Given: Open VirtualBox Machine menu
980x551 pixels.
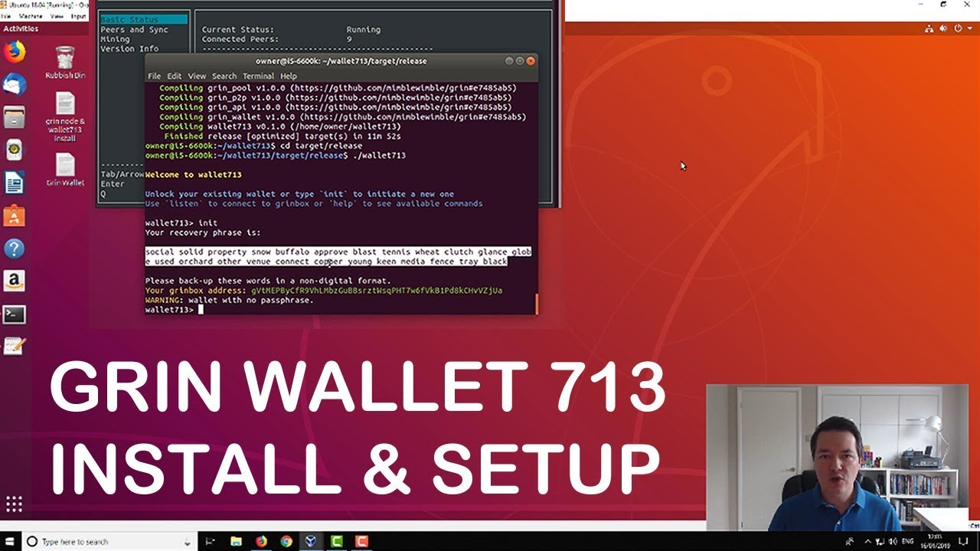Looking at the screenshot, I should pyautogui.click(x=31, y=15).
